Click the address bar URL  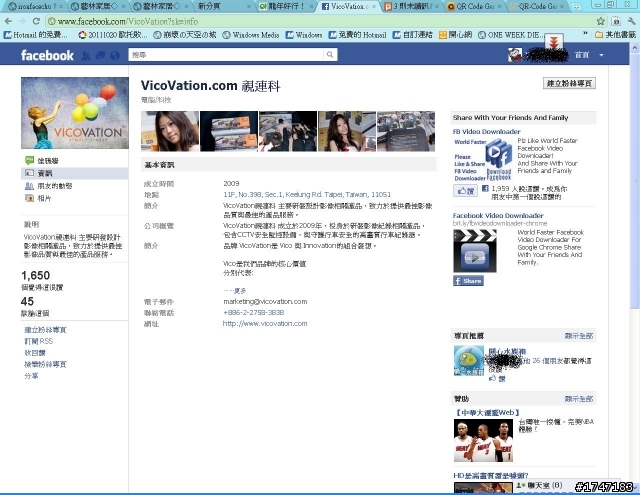127,21
